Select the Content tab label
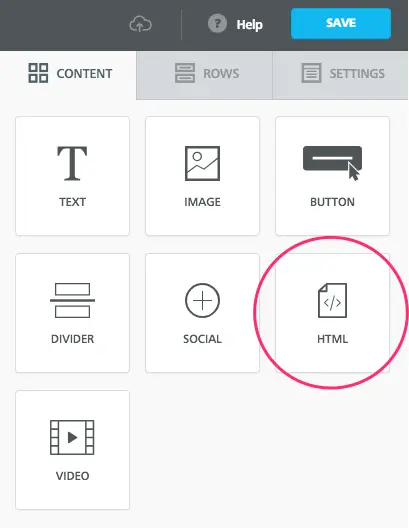This screenshot has height=528, width=409. (84, 73)
